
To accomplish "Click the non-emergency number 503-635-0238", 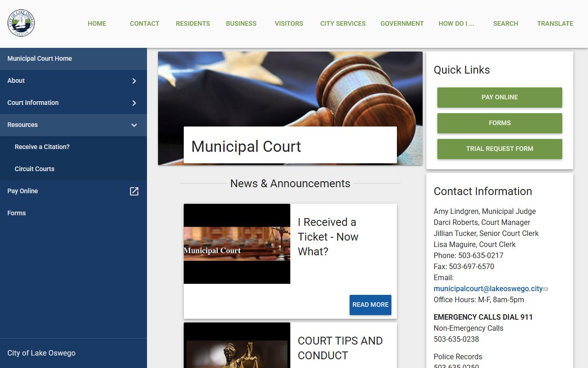I will click(x=456, y=339).
